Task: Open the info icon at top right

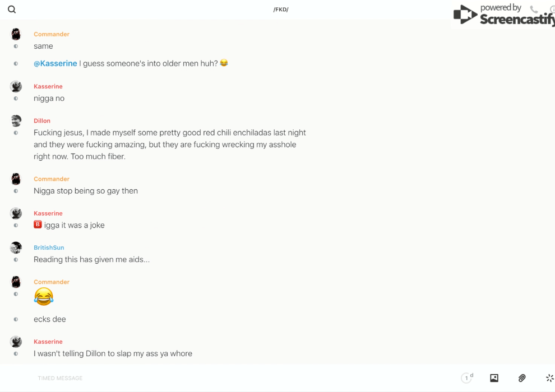Action: tap(552, 10)
